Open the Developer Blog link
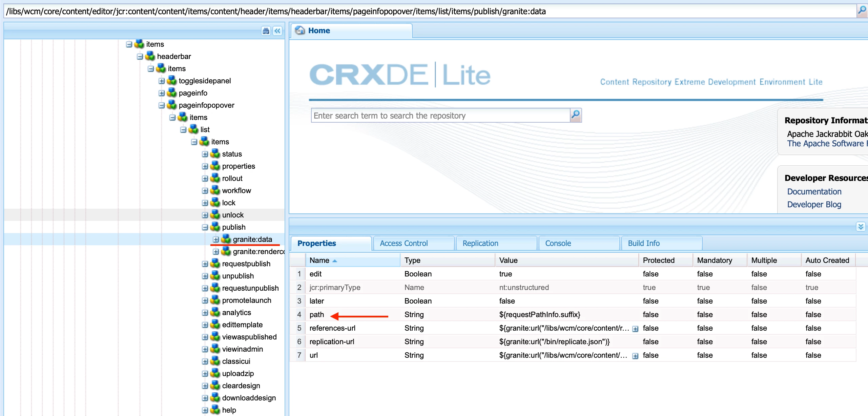This screenshot has height=416, width=868. [814, 205]
